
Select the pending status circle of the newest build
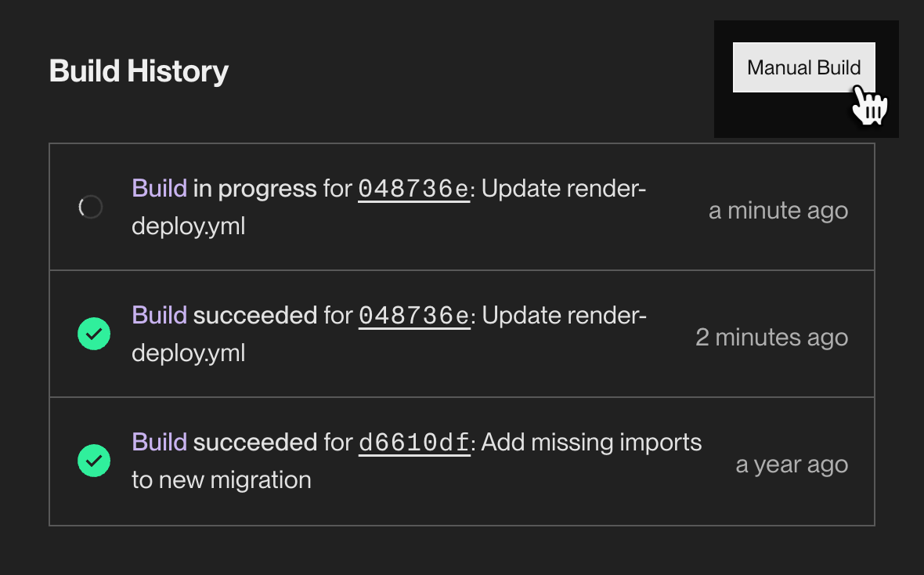coord(90,206)
